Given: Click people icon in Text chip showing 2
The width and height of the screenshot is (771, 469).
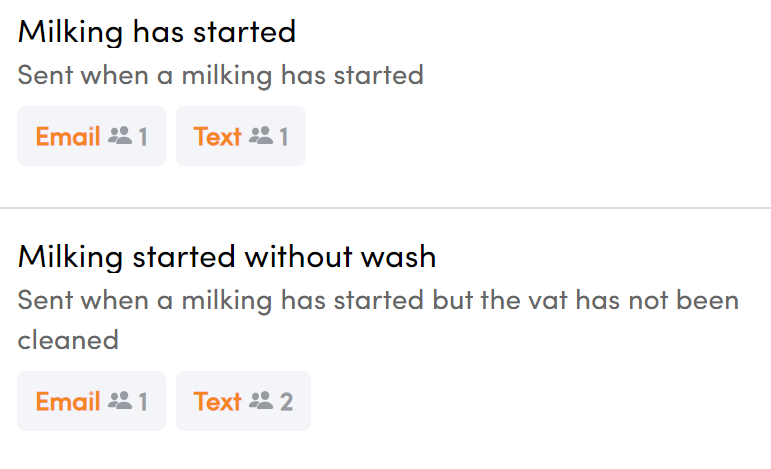Looking at the screenshot, I should pyautogui.click(x=261, y=401).
